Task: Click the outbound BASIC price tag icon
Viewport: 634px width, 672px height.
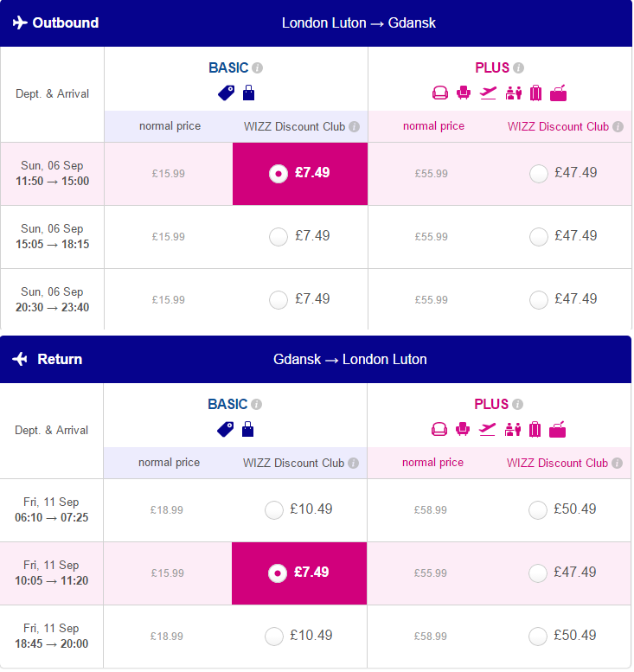Action: click(227, 93)
